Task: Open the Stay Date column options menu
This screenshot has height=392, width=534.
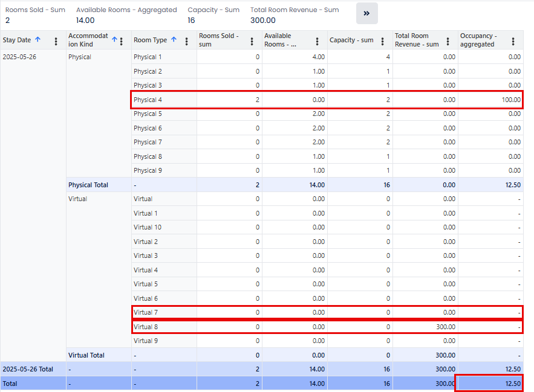Action: [x=56, y=41]
